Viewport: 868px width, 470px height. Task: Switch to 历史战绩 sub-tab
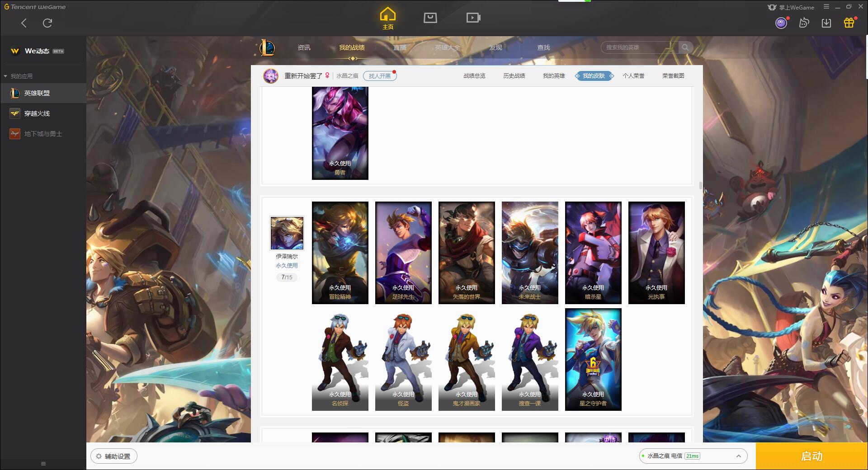514,76
